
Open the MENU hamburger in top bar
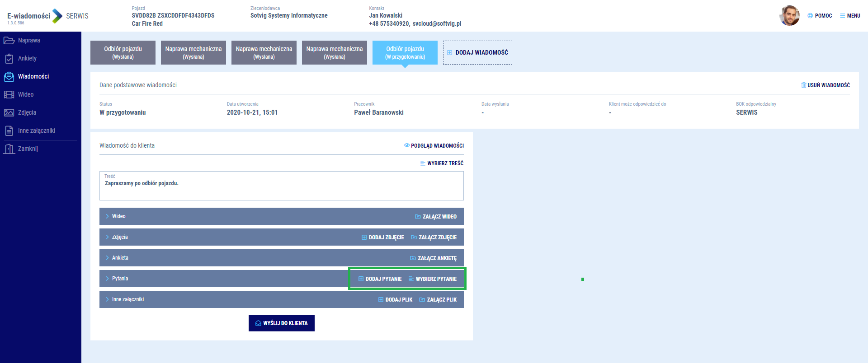850,16
